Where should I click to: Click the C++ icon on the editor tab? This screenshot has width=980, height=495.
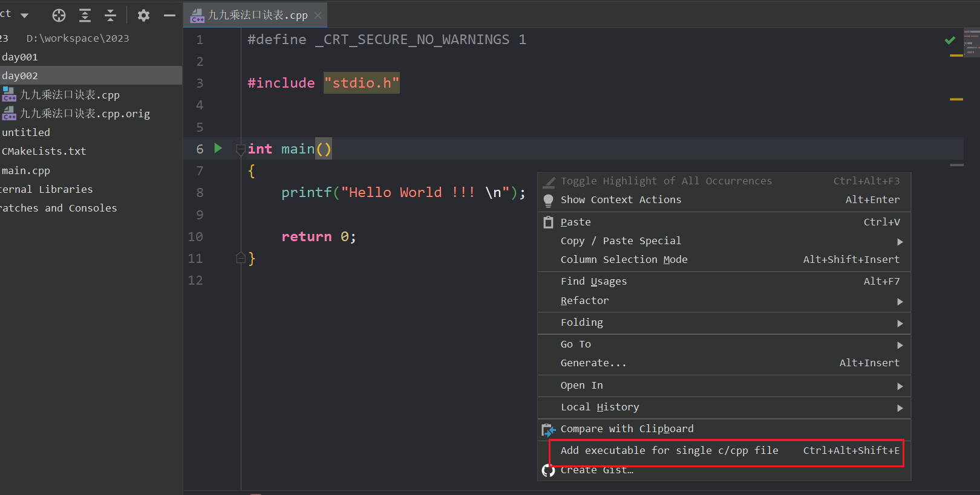[197, 16]
